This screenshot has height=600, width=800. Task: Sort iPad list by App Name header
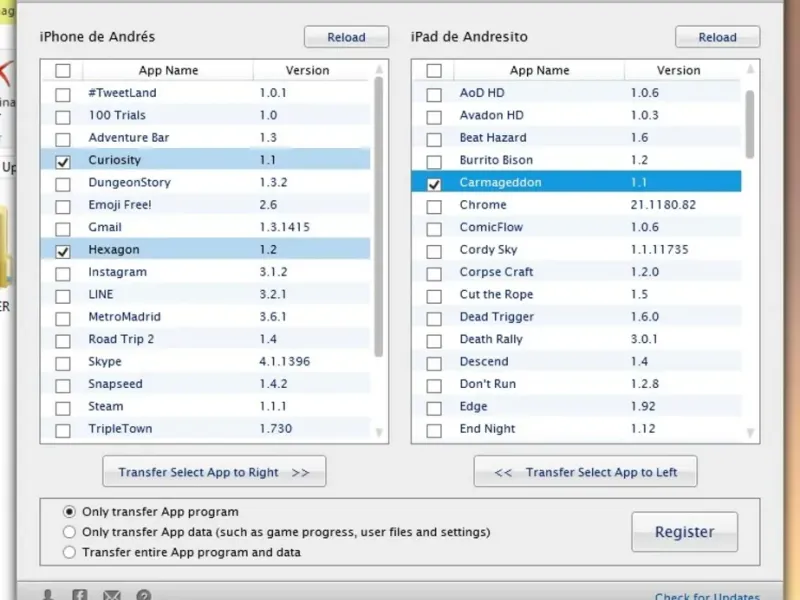[x=539, y=70]
